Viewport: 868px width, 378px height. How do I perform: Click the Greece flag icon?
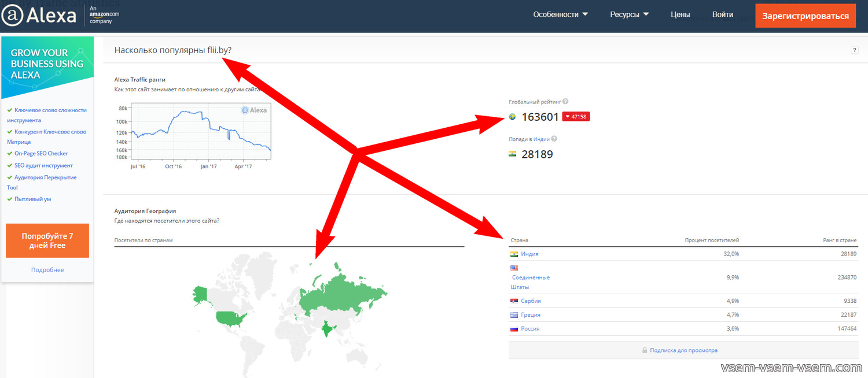pyautogui.click(x=514, y=315)
